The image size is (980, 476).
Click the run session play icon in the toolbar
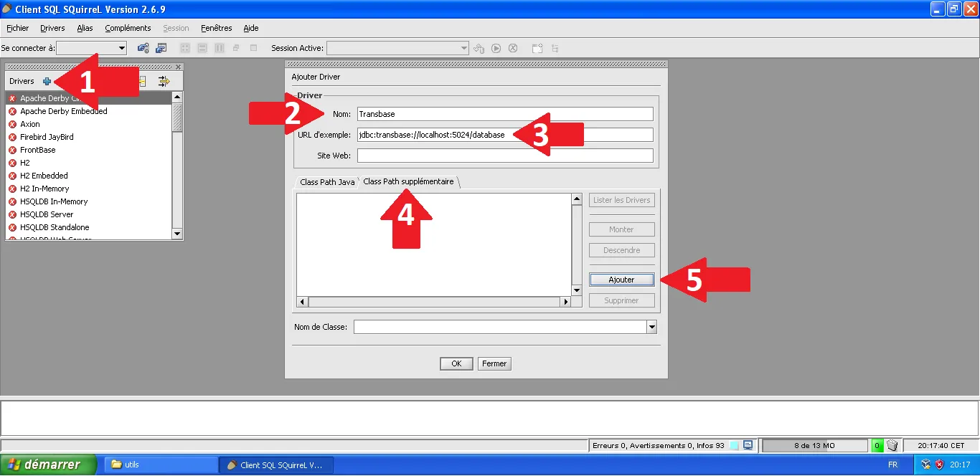[496, 48]
